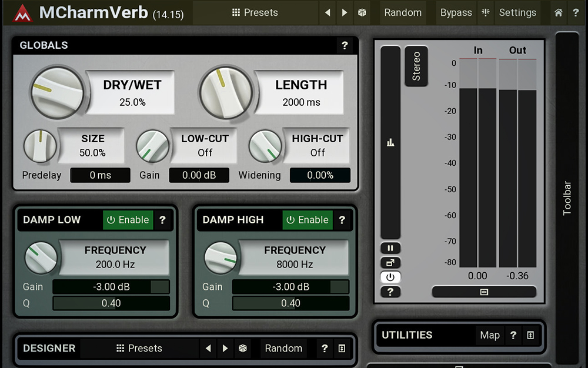Open the Stereo channel mode selector
Screen dimensions: 588x368
[x=416, y=66]
